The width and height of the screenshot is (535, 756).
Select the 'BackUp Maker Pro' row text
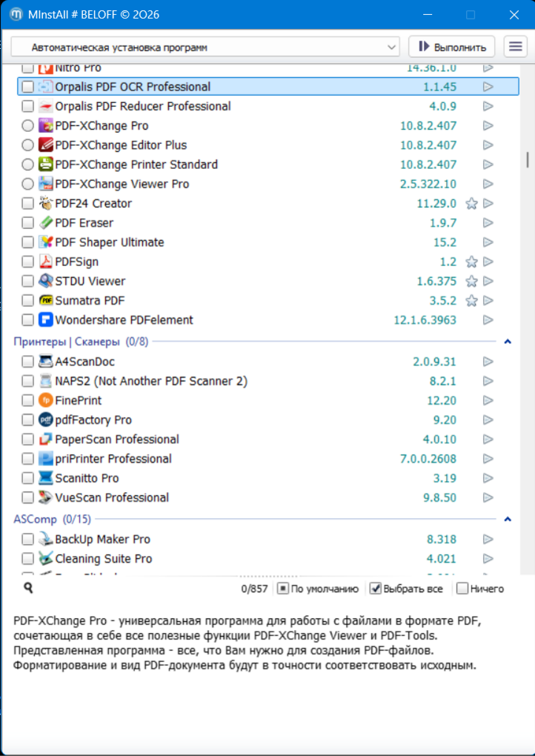click(x=103, y=539)
